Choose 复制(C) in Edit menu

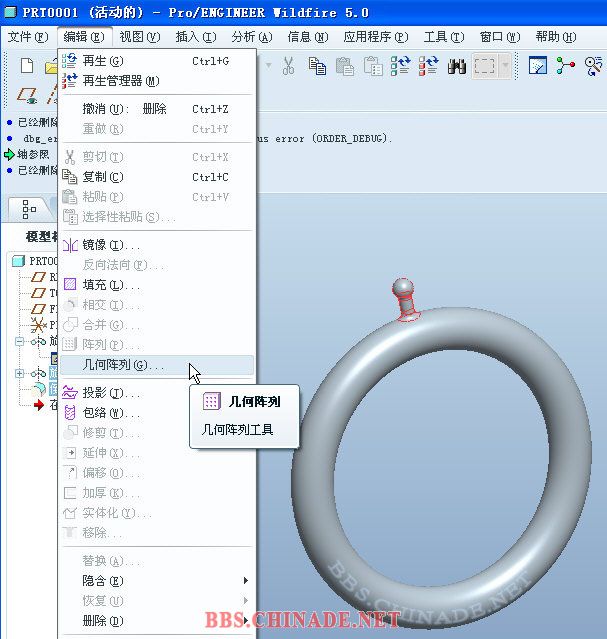[x=157, y=177]
